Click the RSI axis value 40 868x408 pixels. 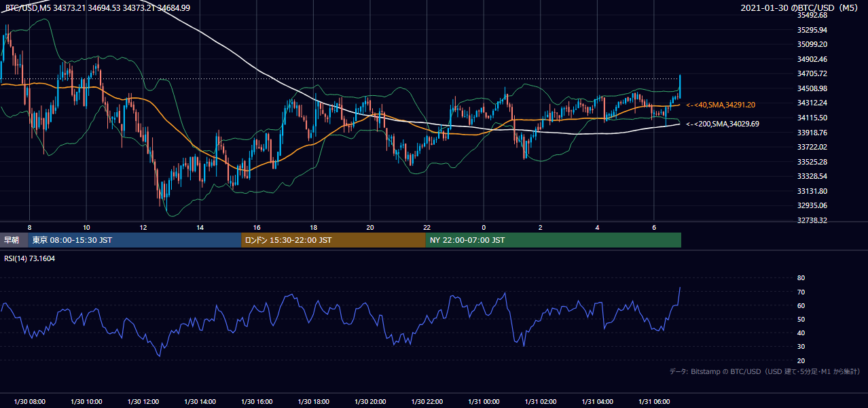point(801,333)
